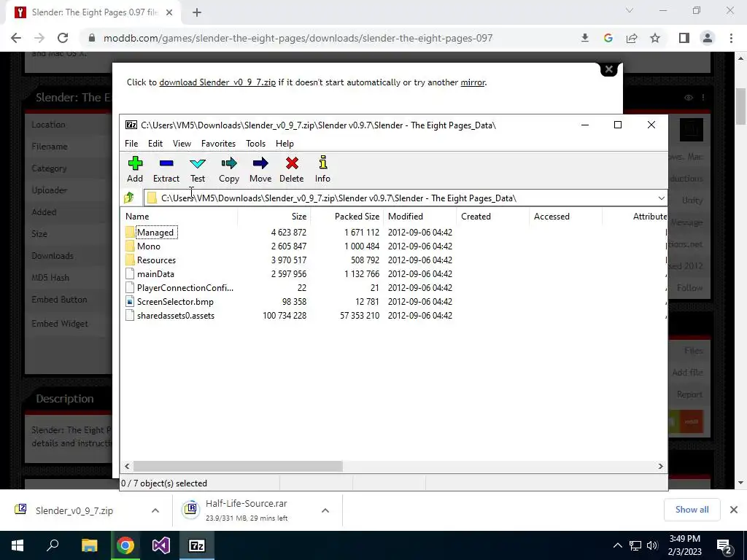Image resolution: width=747 pixels, height=560 pixels.
Task: Sort by the Modified column header
Action: (x=419, y=216)
